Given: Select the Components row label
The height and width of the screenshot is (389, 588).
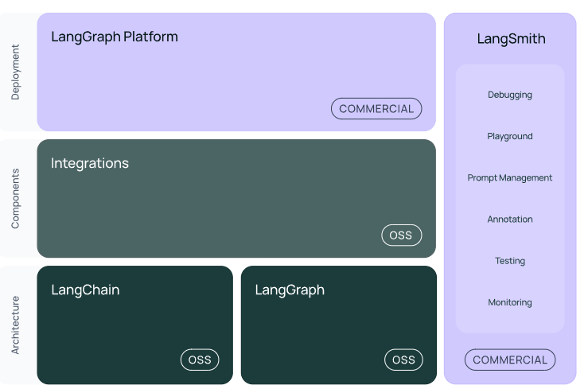Looking at the screenshot, I should coord(16,198).
